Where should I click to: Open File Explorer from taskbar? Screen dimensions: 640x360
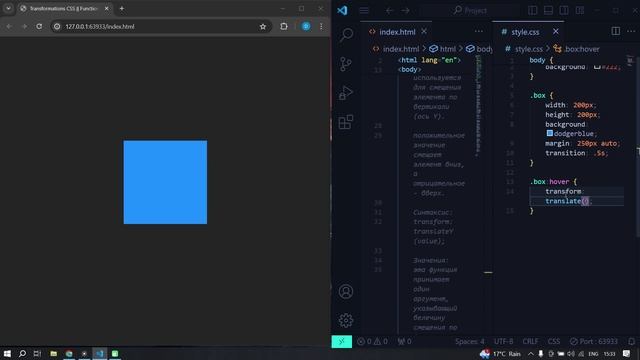coord(53,353)
